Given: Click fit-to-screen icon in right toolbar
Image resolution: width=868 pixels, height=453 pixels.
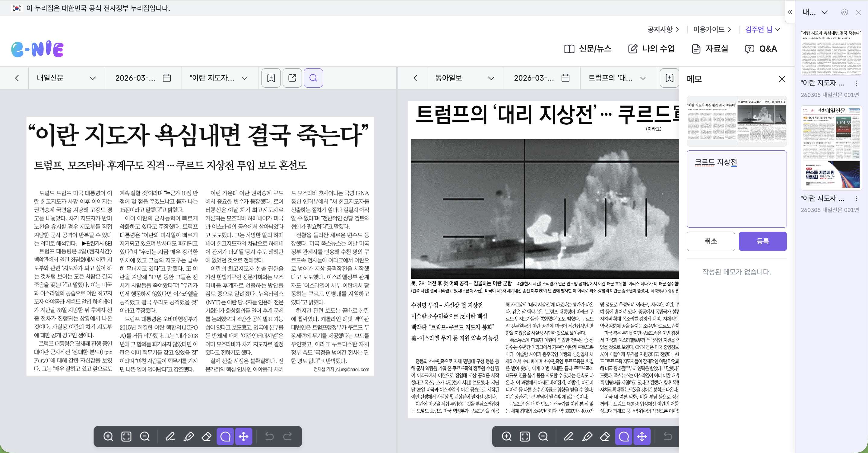Looking at the screenshot, I should click(525, 436).
